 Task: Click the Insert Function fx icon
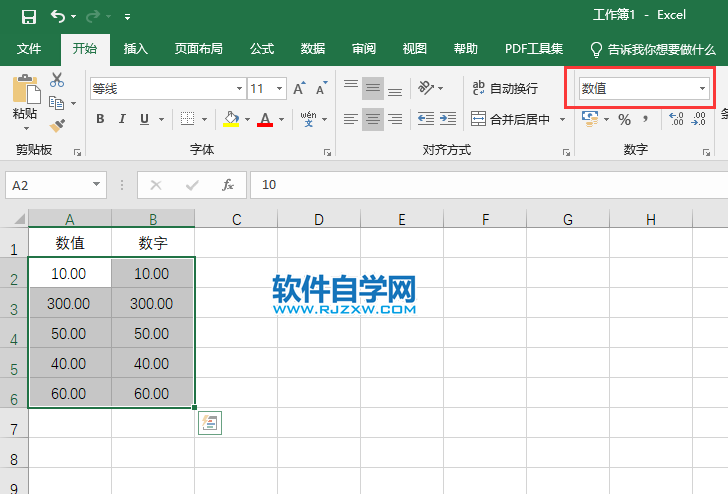tap(228, 185)
